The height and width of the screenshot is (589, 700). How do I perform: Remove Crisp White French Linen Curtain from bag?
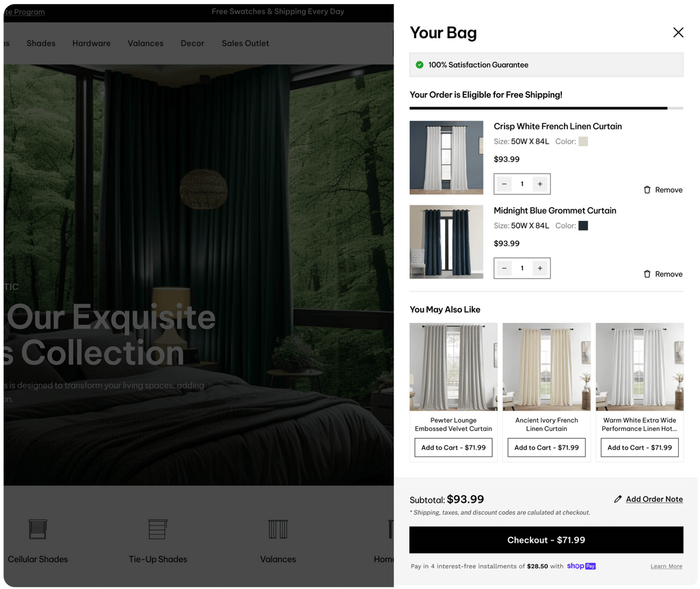[x=662, y=190]
